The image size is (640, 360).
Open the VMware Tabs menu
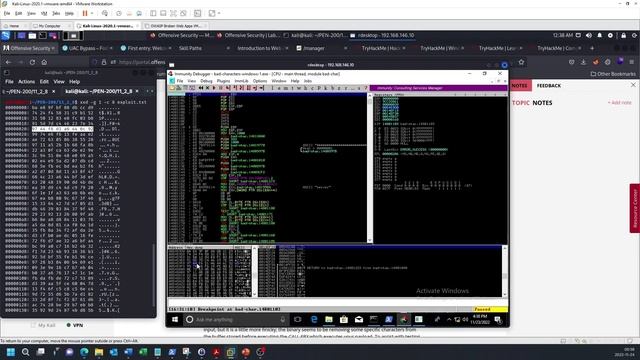tap(56, 13)
